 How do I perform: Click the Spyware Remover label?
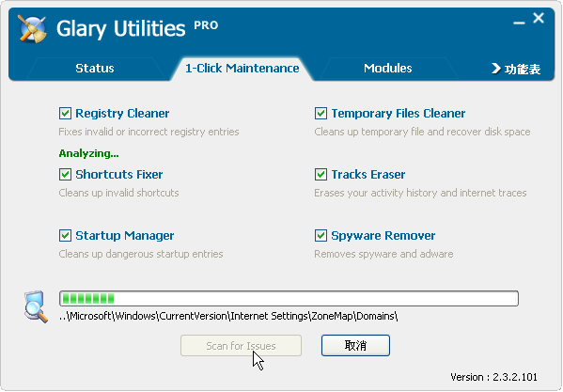tap(383, 236)
